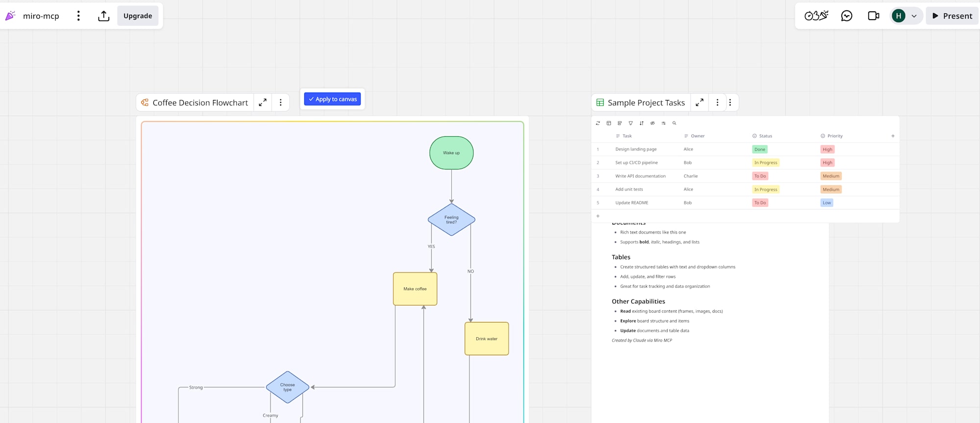Click the Upgrade button
The image size is (980, 423).
point(138,16)
